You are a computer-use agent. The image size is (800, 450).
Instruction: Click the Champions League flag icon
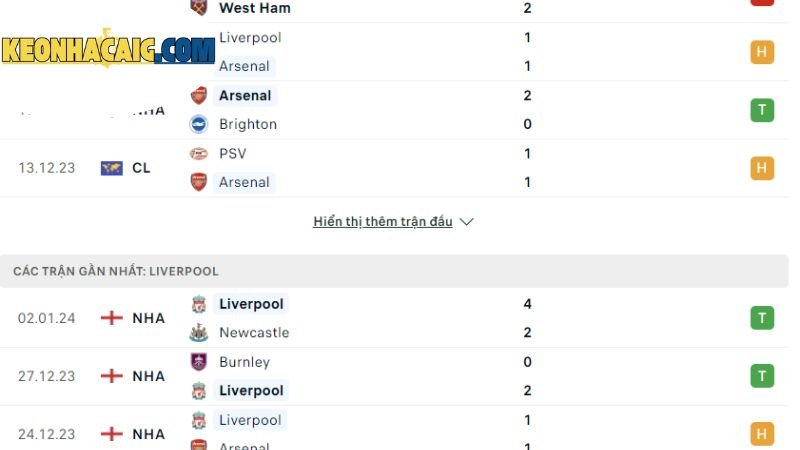[x=112, y=168]
